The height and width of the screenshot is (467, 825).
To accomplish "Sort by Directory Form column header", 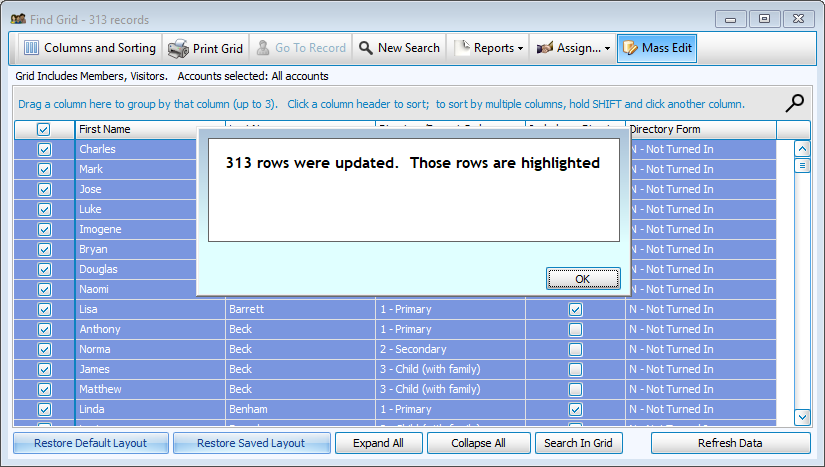I will coord(700,129).
